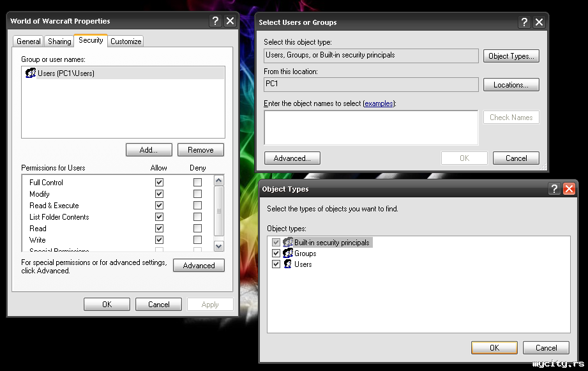
Task: Open help in Object Types title bar
Action: (554, 188)
